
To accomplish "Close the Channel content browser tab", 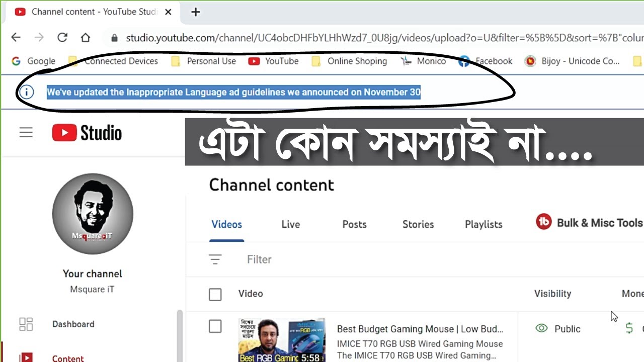I will click(169, 12).
